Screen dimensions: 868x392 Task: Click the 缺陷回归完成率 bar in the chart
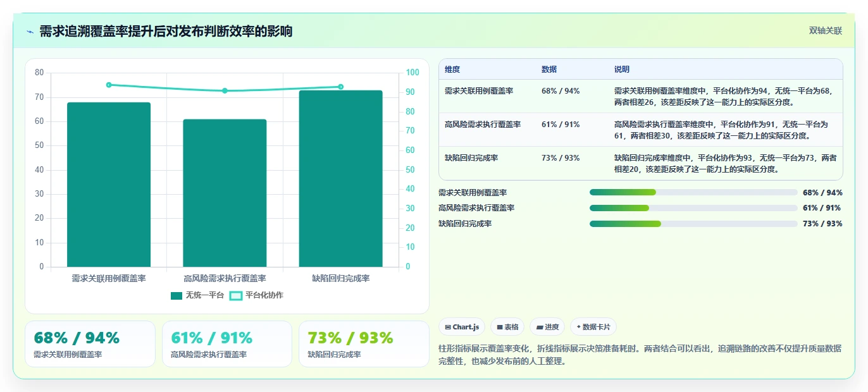pyautogui.click(x=340, y=178)
